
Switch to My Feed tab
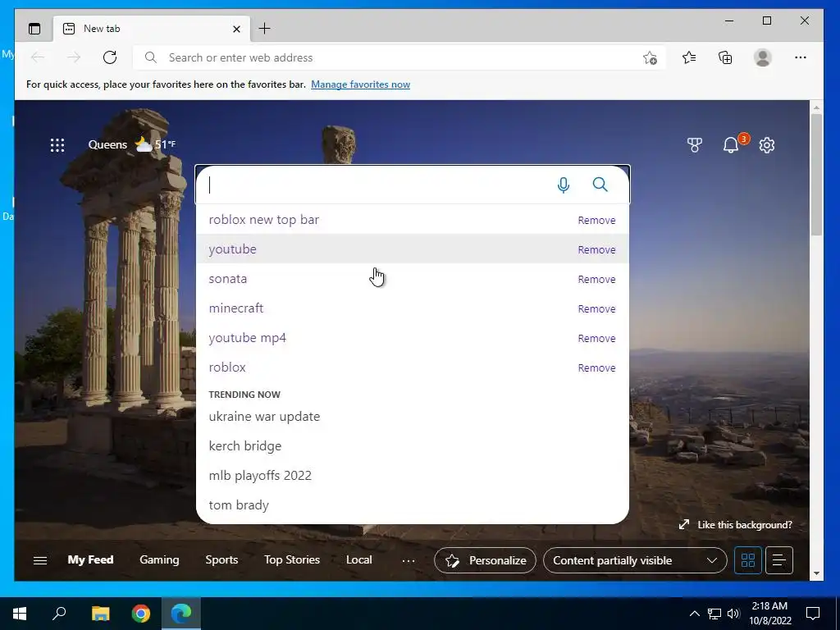pos(90,559)
